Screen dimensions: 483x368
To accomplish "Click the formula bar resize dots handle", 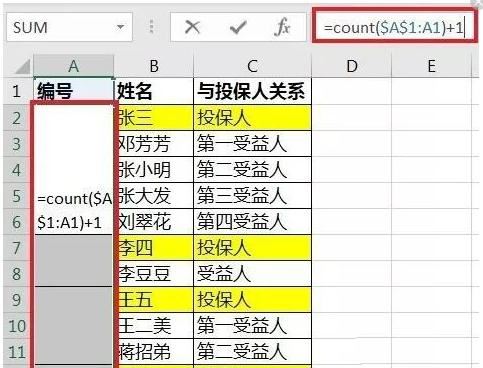I will [x=151, y=27].
